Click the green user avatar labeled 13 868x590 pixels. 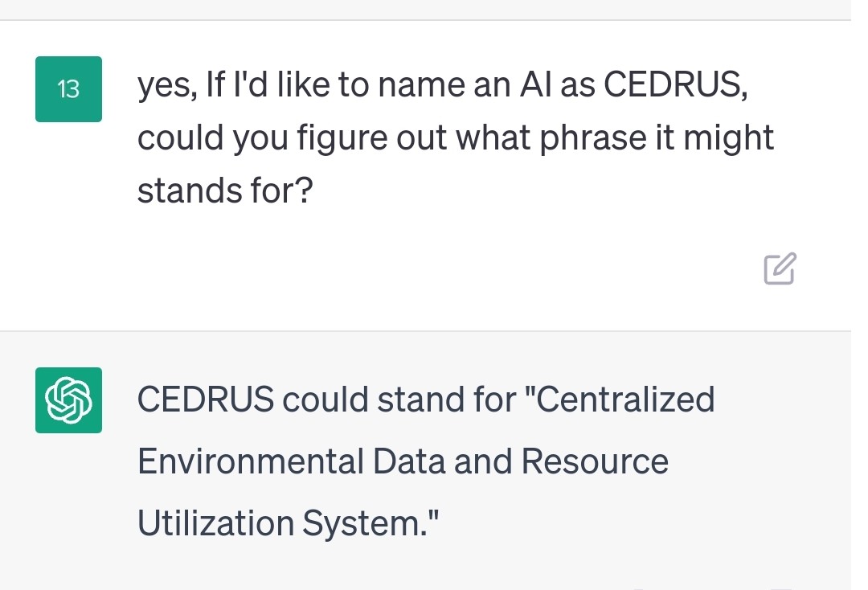tap(68, 89)
